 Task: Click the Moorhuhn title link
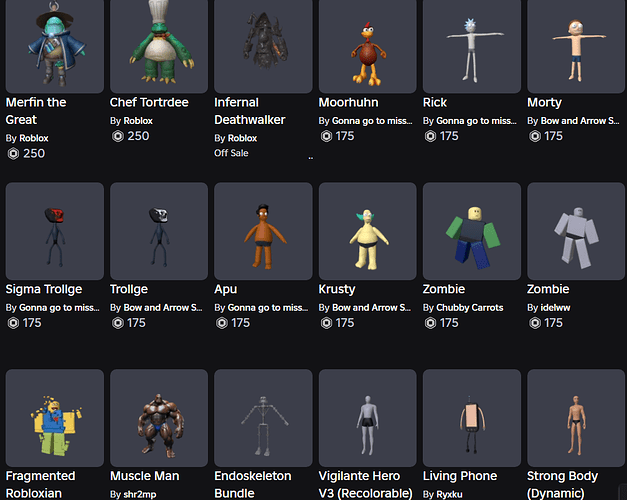(348, 102)
